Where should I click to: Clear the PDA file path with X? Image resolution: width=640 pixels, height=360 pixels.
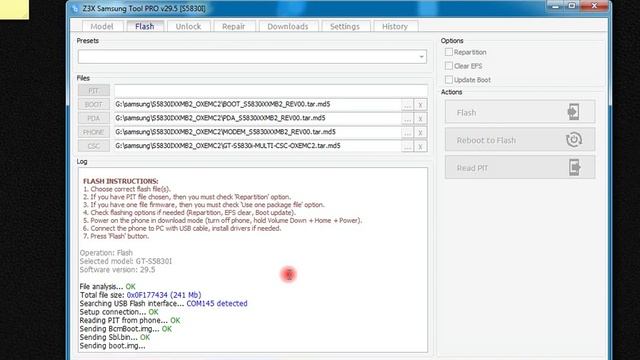point(420,119)
